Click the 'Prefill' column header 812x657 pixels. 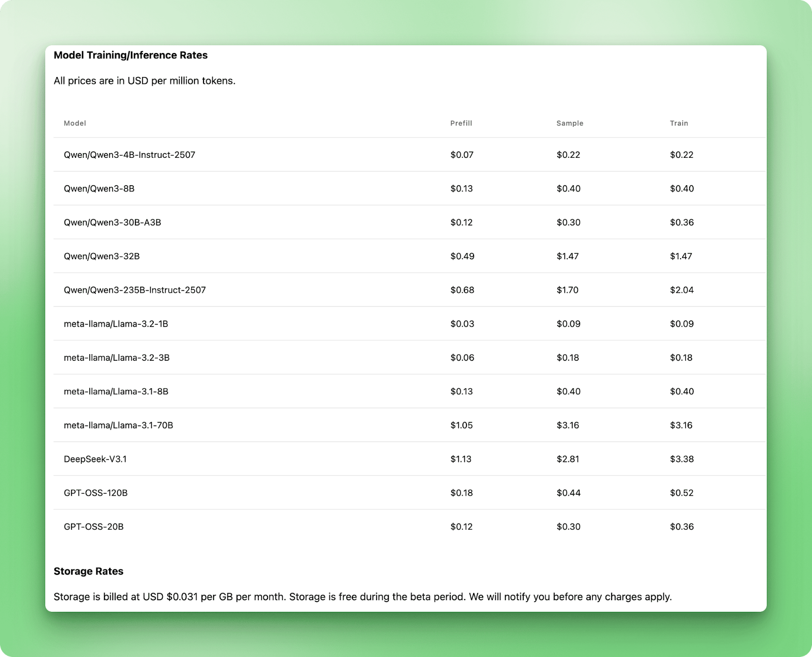click(461, 123)
